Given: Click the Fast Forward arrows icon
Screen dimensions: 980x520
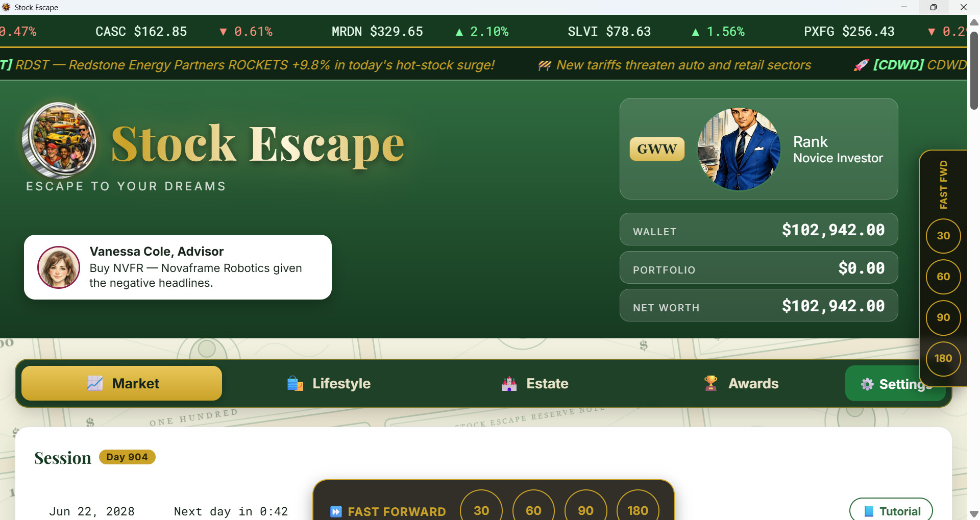Looking at the screenshot, I should click(x=336, y=512).
